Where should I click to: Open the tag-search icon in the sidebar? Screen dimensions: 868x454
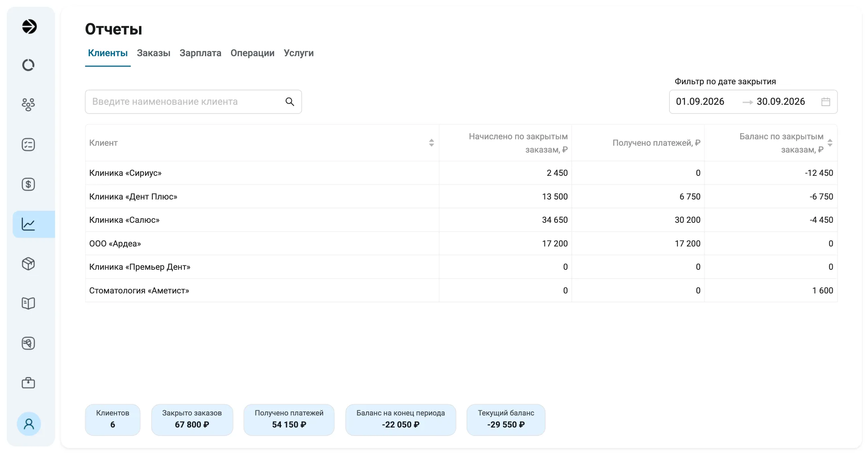[x=28, y=343]
